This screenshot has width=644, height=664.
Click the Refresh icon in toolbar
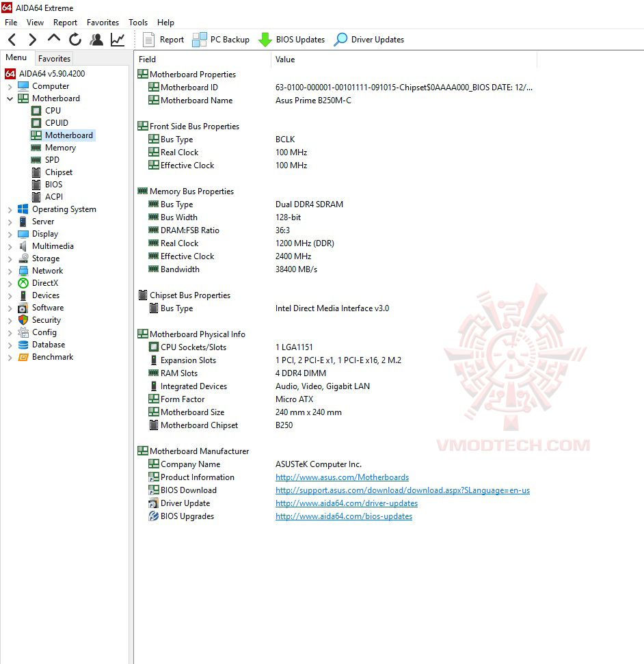point(75,40)
